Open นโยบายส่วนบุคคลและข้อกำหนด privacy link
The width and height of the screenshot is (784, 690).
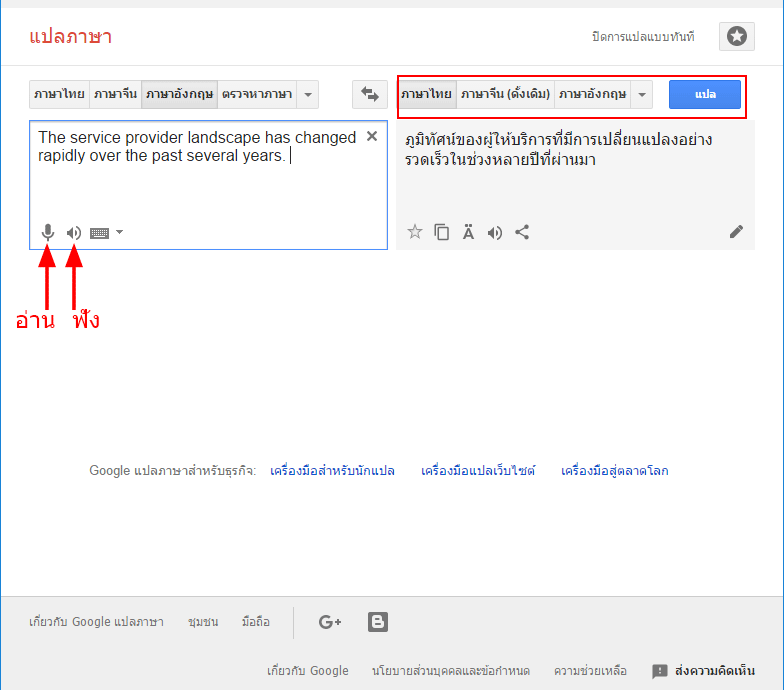click(x=450, y=671)
